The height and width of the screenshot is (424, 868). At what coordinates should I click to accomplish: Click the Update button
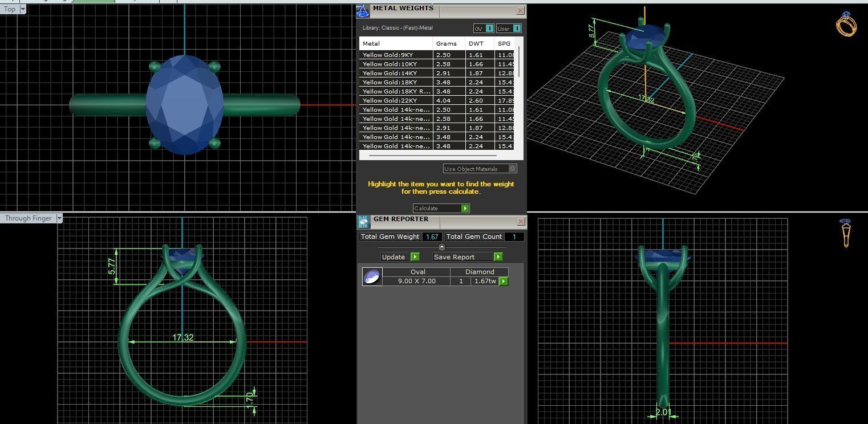click(x=400, y=257)
